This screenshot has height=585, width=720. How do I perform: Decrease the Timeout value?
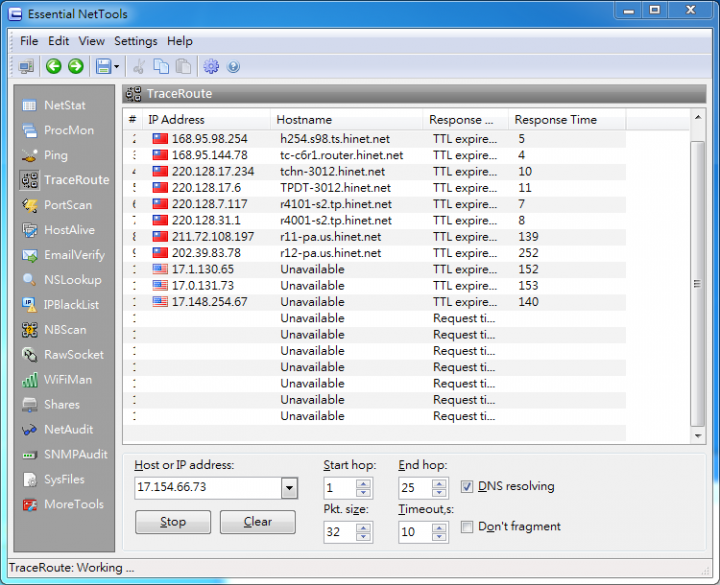(439, 536)
